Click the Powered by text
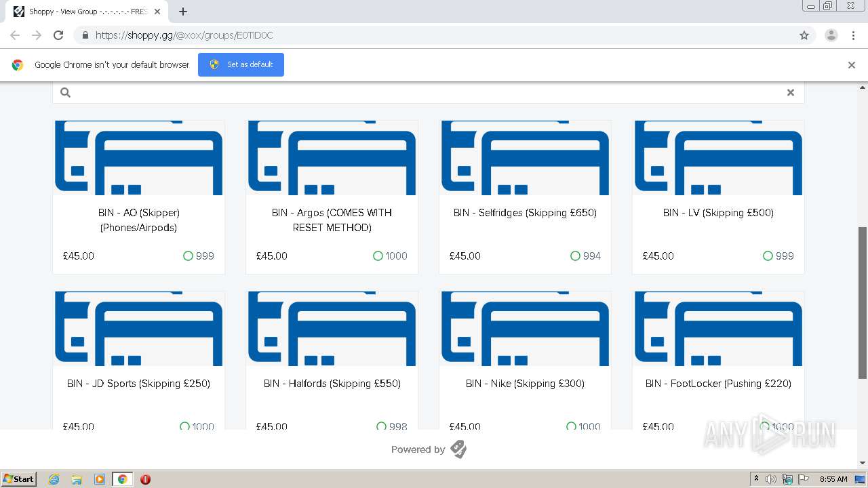Viewport: 868px width, 488px height. click(x=418, y=449)
